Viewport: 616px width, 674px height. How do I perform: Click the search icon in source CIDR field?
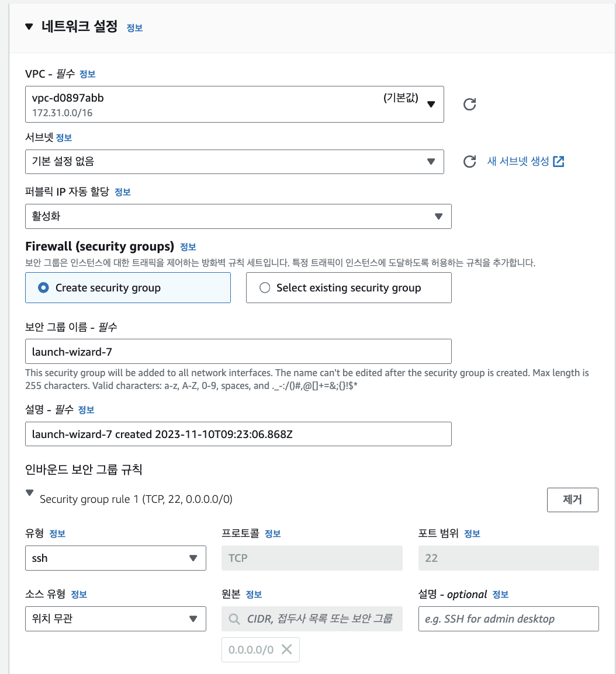(234, 619)
